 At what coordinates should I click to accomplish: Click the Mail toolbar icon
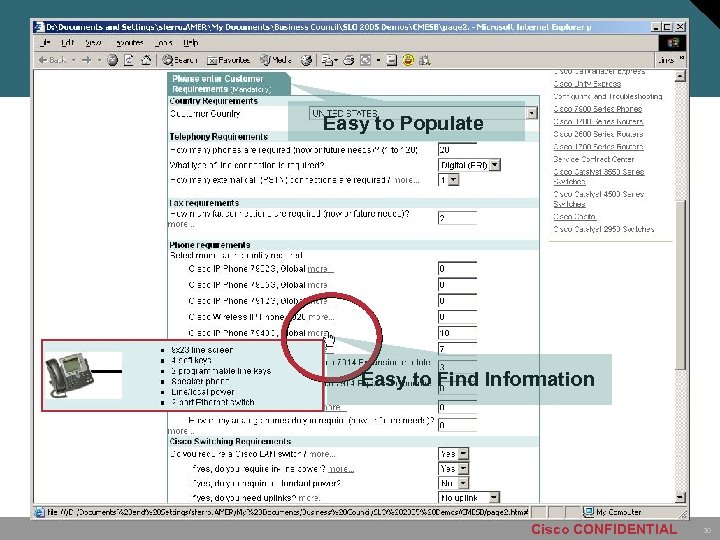coord(327,60)
